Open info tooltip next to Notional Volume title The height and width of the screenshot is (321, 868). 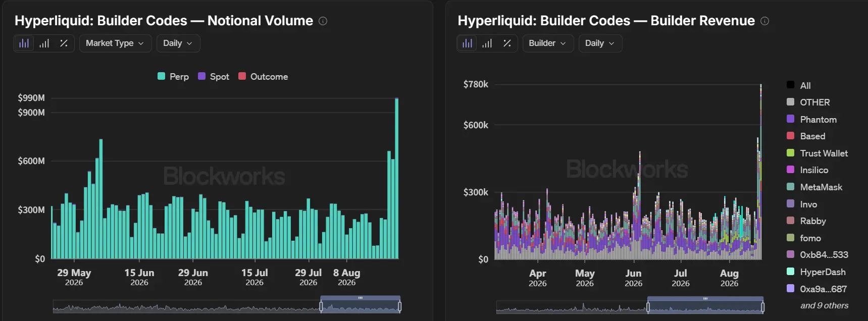323,21
